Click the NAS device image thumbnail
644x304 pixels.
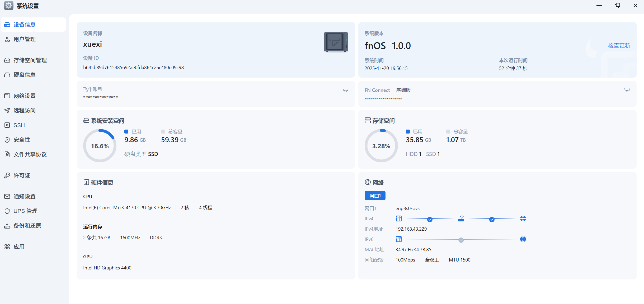[336, 42]
